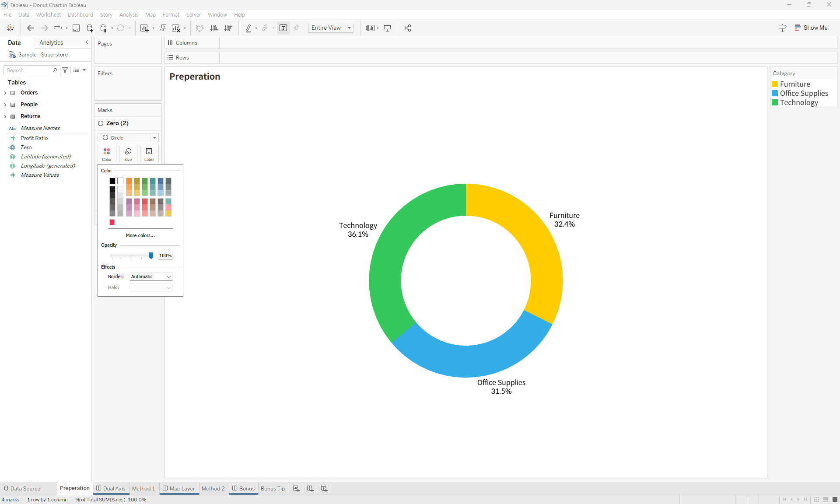Sort data ascending from the toolbar

(x=214, y=28)
